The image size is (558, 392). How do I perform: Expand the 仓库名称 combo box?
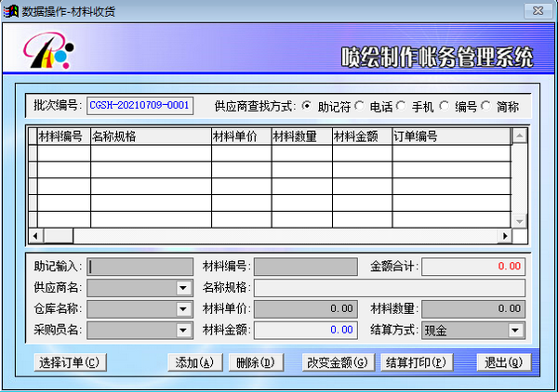coord(183,308)
